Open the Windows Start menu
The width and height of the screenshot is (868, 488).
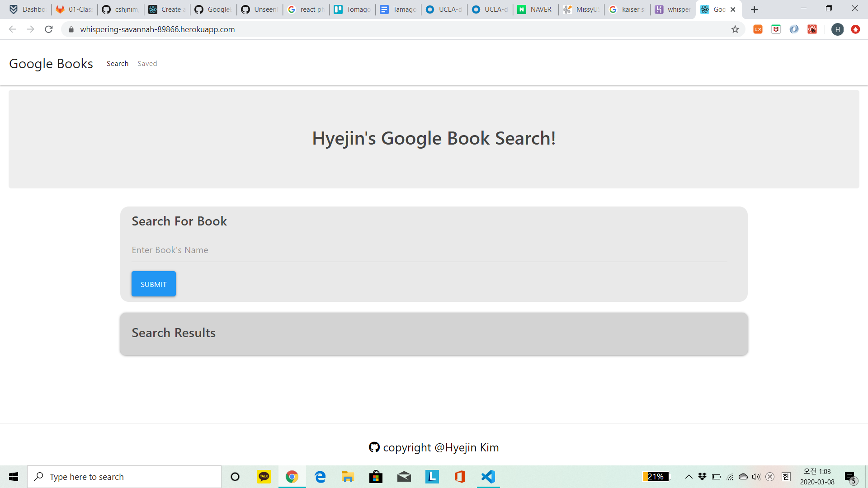click(14, 477)
